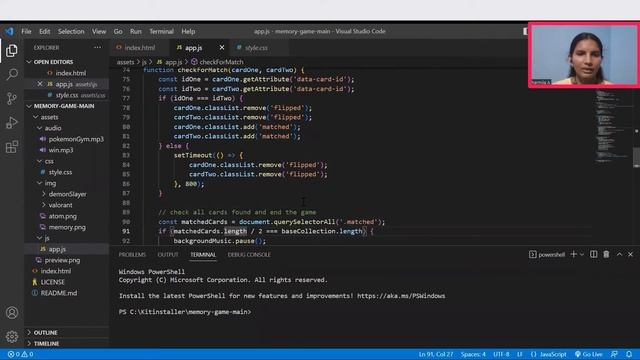640x360 pixels.
Task: Expand the valorant folder
Action: click(x=60, y=205)
